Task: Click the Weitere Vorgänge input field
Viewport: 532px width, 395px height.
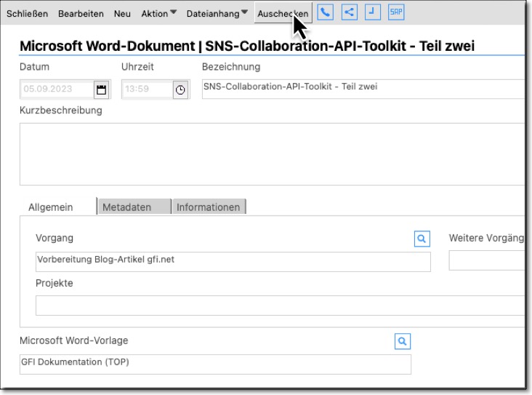Action: pyautogui.click(x=487, y=260)
